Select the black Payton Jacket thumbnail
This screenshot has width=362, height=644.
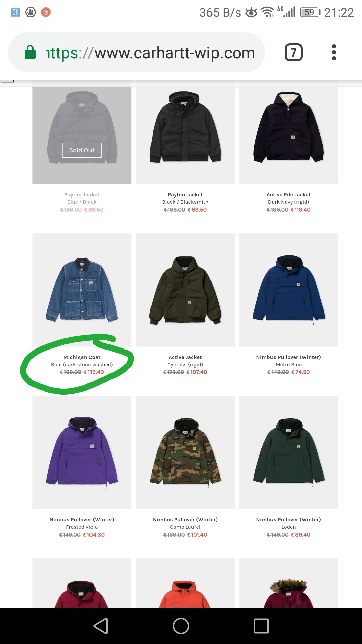[x=185, y=136]
